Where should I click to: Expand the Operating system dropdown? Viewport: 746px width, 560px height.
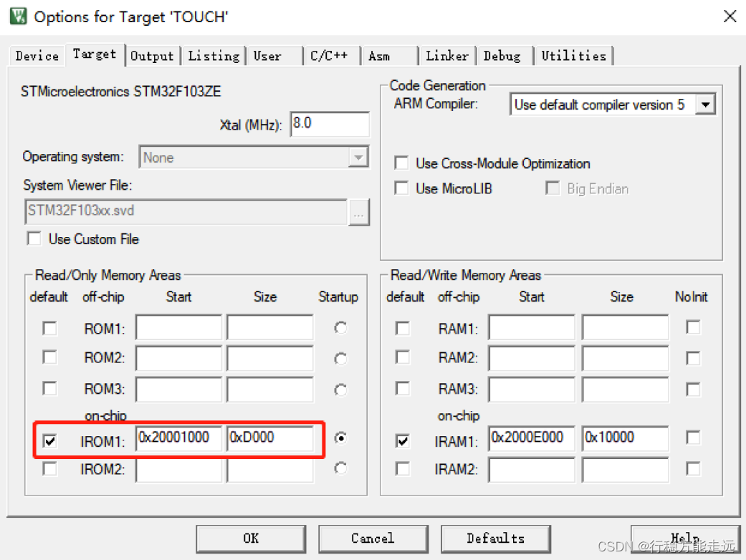point(358,157)
